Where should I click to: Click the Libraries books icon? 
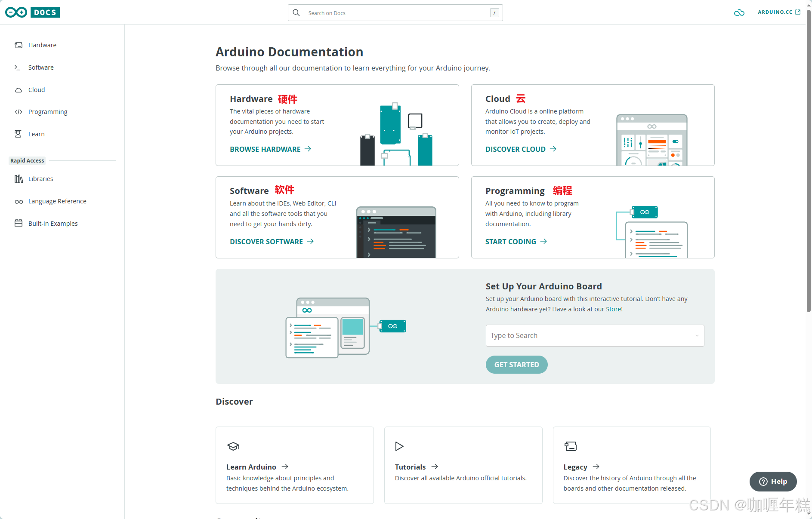tap(19, 179)
